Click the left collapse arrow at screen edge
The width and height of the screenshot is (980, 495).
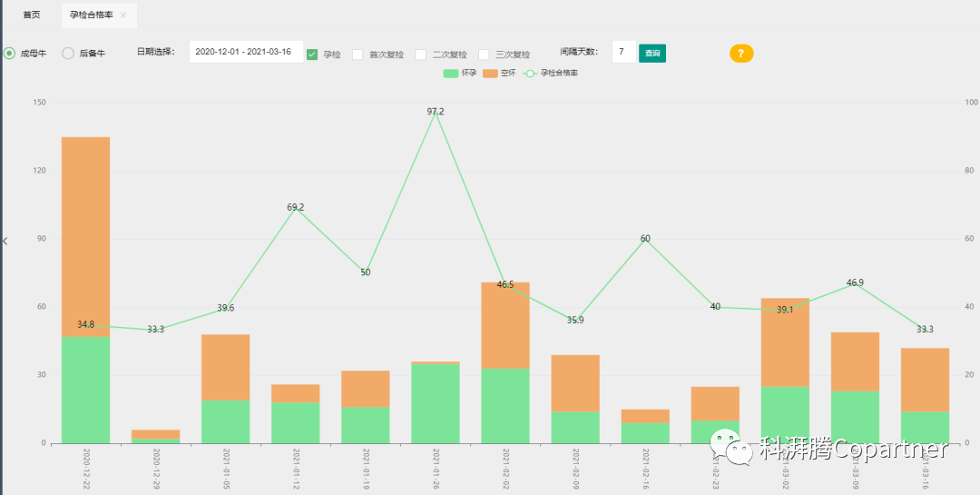(x=5, y=241)
